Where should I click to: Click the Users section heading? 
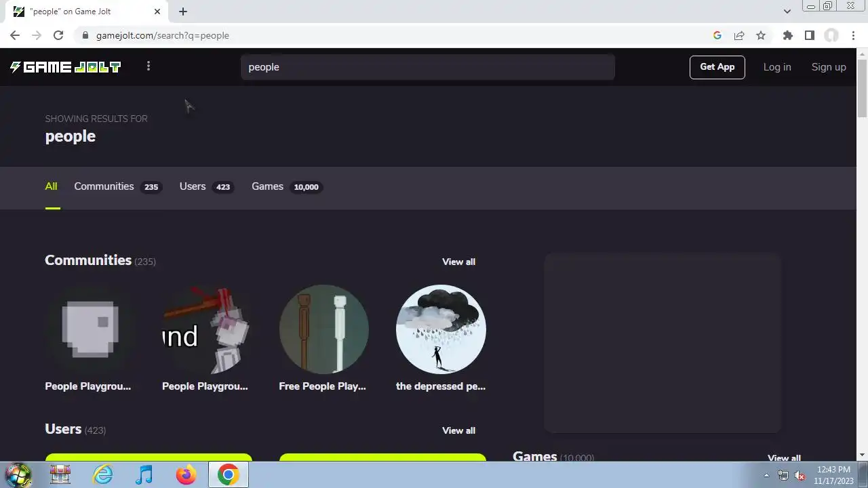click(63, 429)
